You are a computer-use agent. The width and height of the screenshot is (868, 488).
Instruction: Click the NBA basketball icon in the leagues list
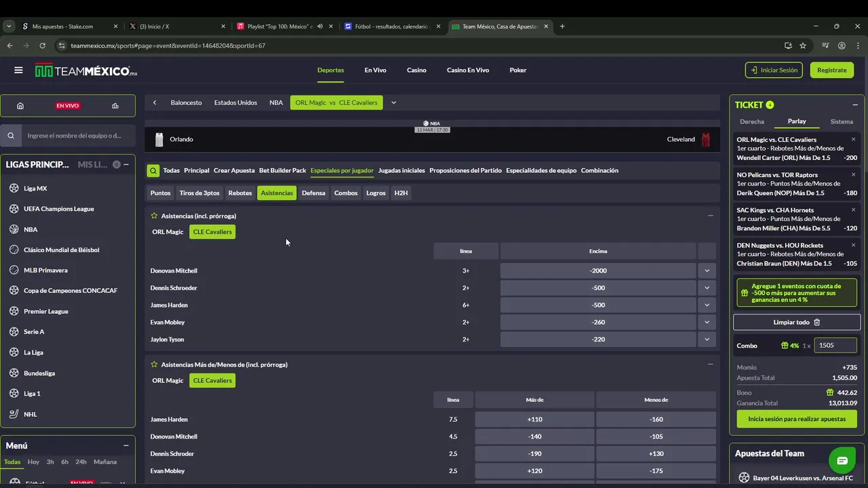[x=14, y=229]
